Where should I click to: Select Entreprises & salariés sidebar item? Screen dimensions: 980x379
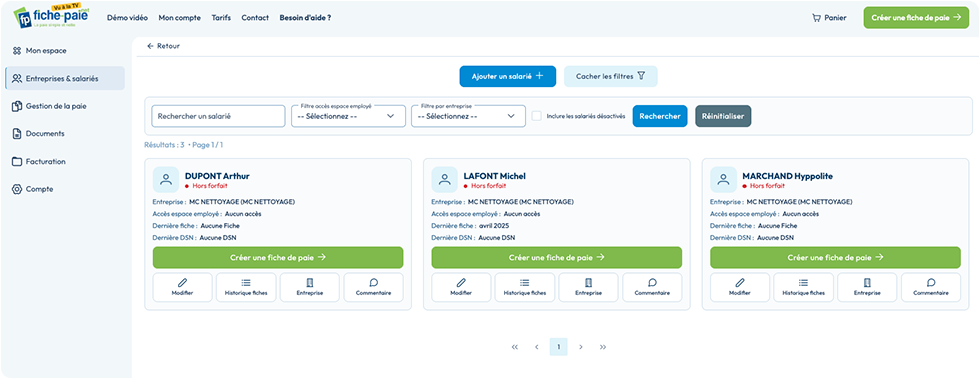tap(65, 79)
